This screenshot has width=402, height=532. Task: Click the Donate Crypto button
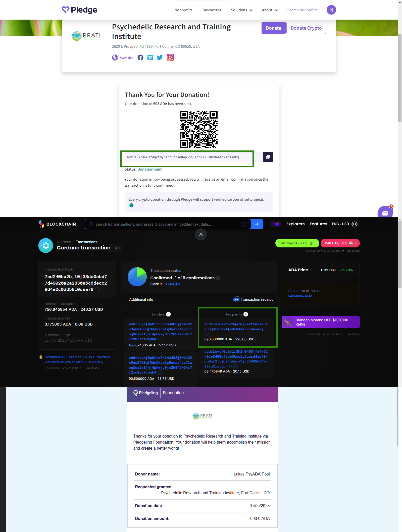(x=306, y=28)
